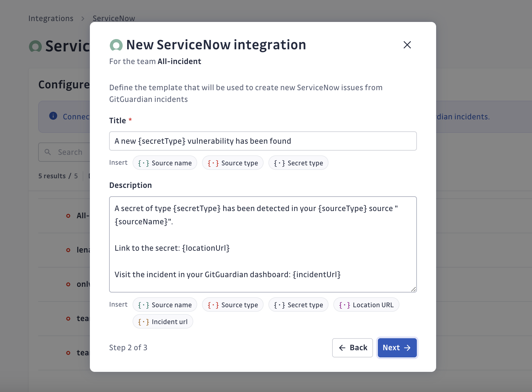Insert Secret type variable into Description
532x392 pixels.
click(298, 305)
